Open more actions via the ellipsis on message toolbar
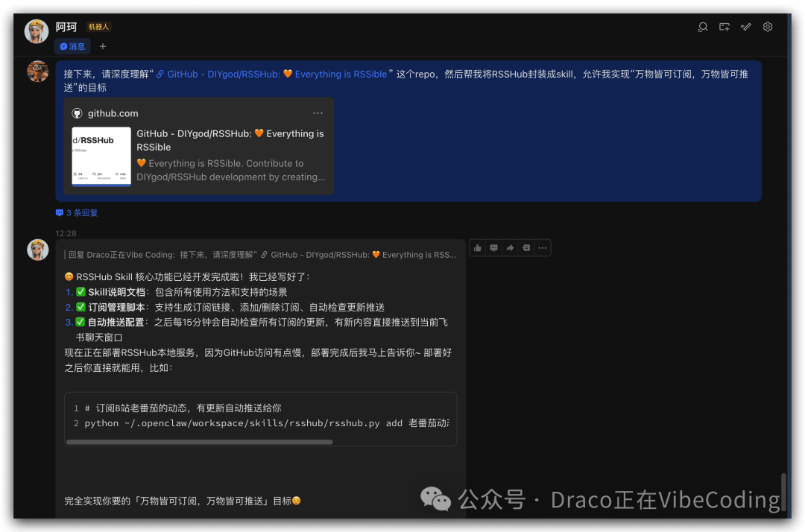The height and width of the screenshot is (532, 805). (543, 247)
